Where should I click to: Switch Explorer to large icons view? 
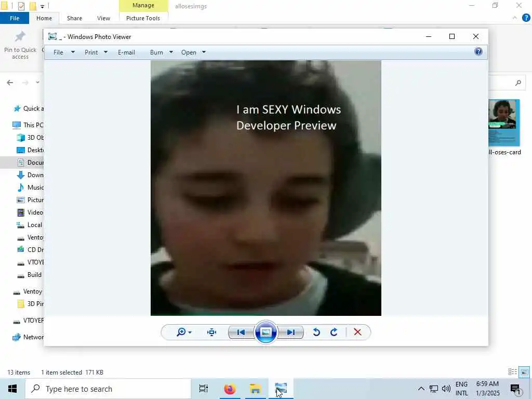click(x=525, y=372)
